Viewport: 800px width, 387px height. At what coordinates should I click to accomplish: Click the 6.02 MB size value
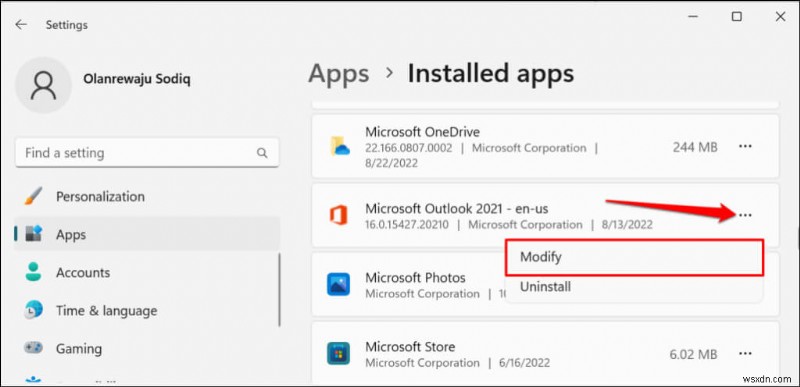point(693,354)
